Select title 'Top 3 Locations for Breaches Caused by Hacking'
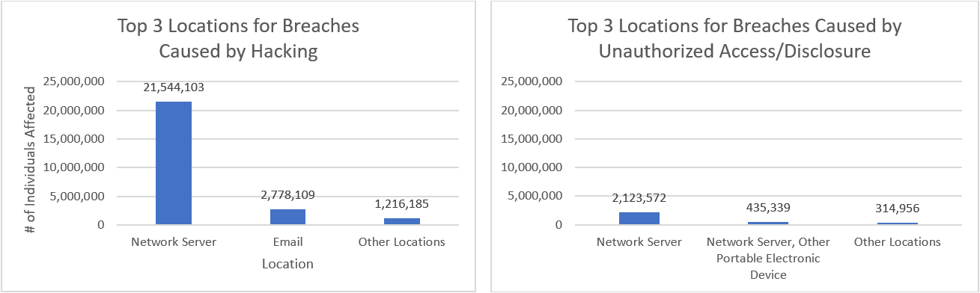This screenshot has height=293, width=980. pyautogui.click(x=238, y=39)
